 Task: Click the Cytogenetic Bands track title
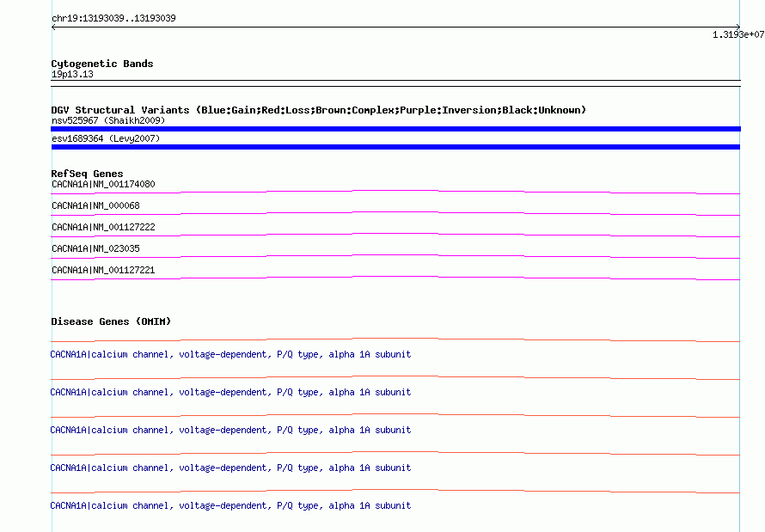coord(102,64)
